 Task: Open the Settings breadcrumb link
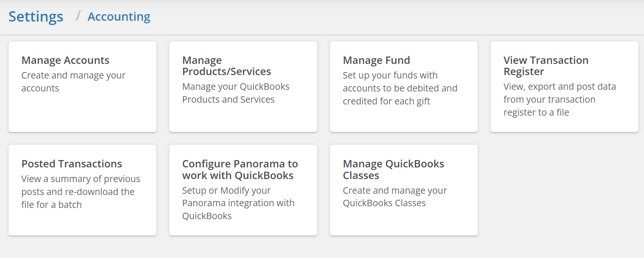[36, 17]
